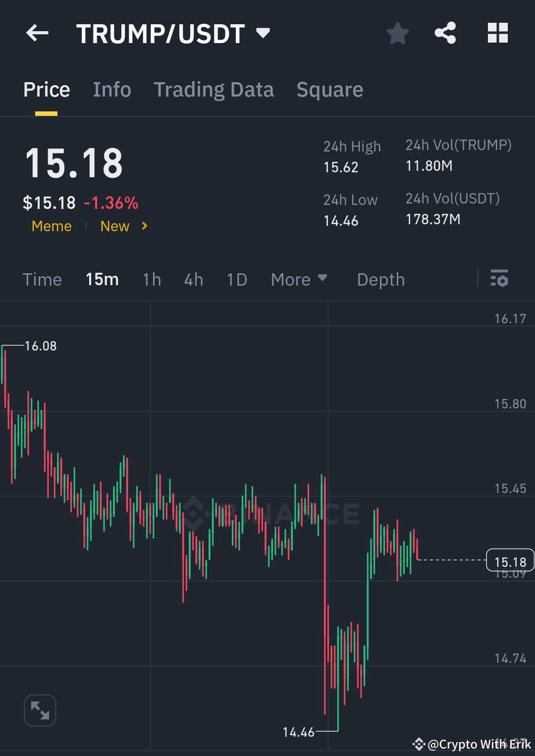535x756 pixels.
Task: Open the share options
Action: point(445,33)
